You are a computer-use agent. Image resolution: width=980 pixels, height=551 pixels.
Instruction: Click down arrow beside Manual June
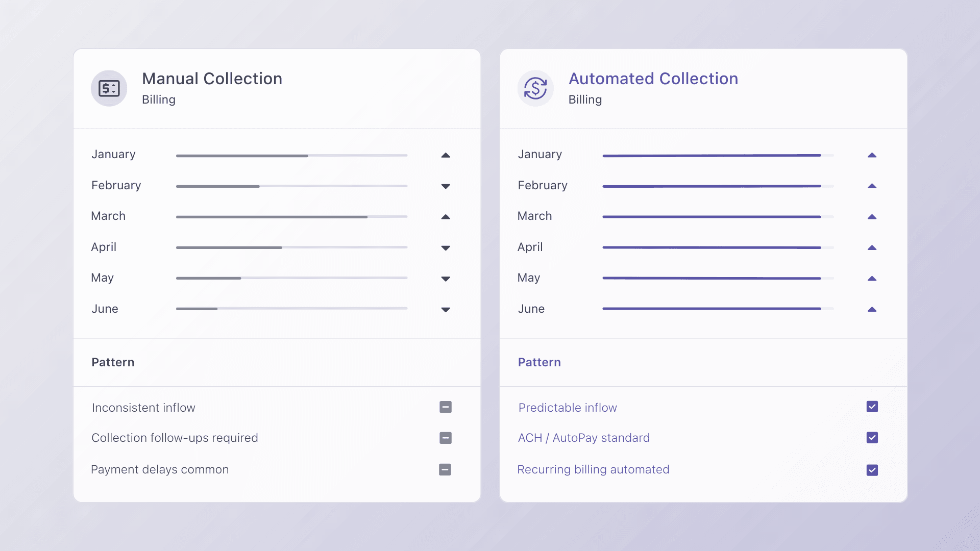pos(446,310)
